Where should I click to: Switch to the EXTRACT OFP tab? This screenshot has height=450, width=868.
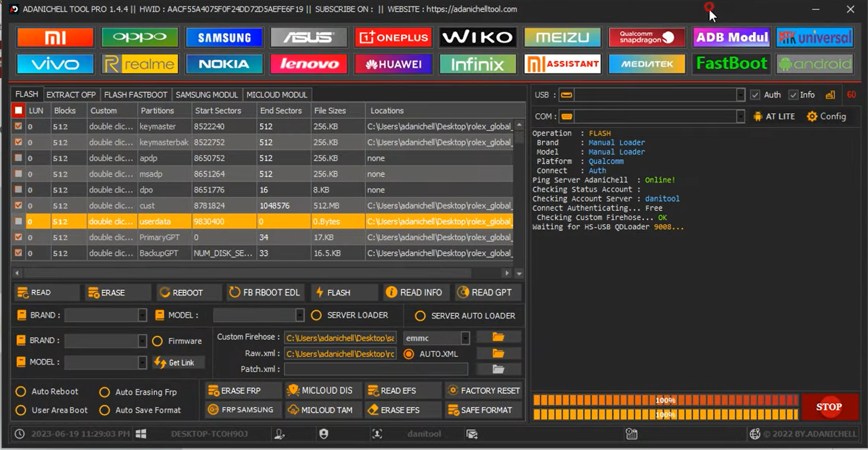click(x=71, y=95)
